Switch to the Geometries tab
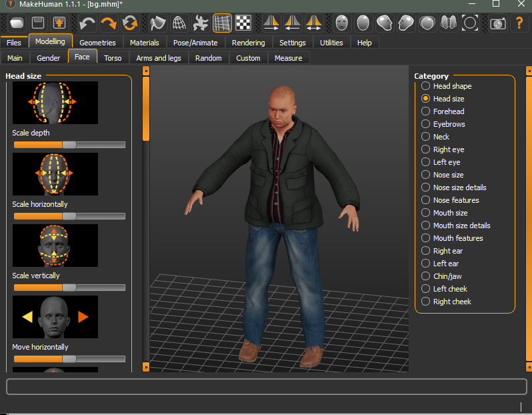532x415 pixels. pos(97,43)
